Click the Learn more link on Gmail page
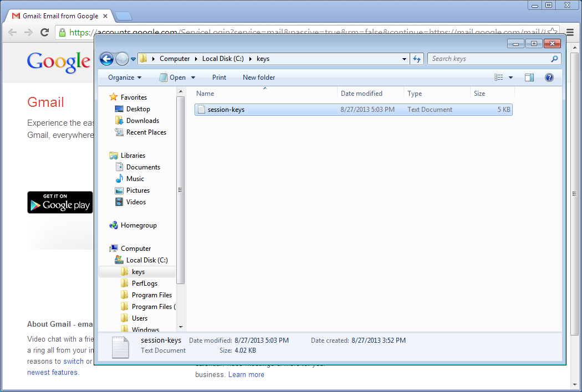 coord(246,375)
